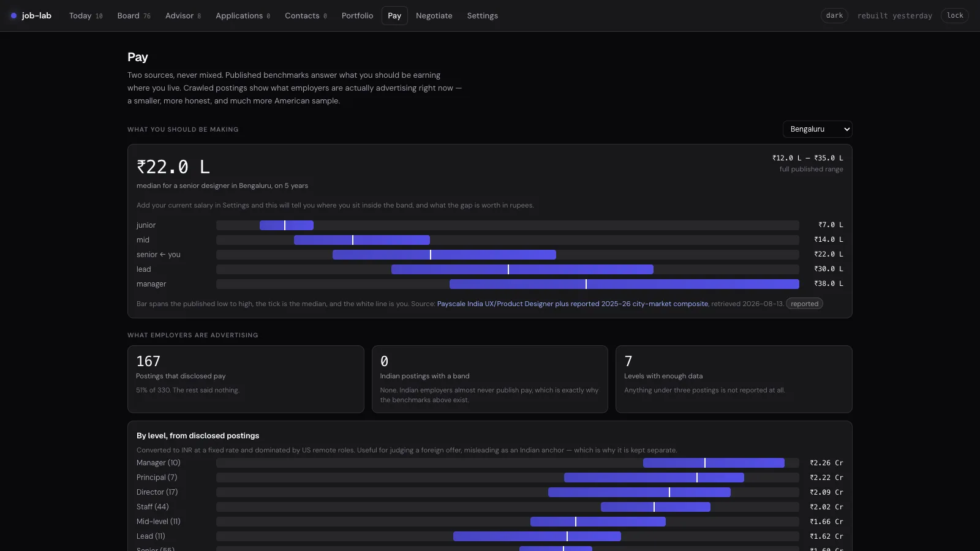Click the Indian postings with a band card
This screenshot has height=551, width=980.
[x=489, y=379]
